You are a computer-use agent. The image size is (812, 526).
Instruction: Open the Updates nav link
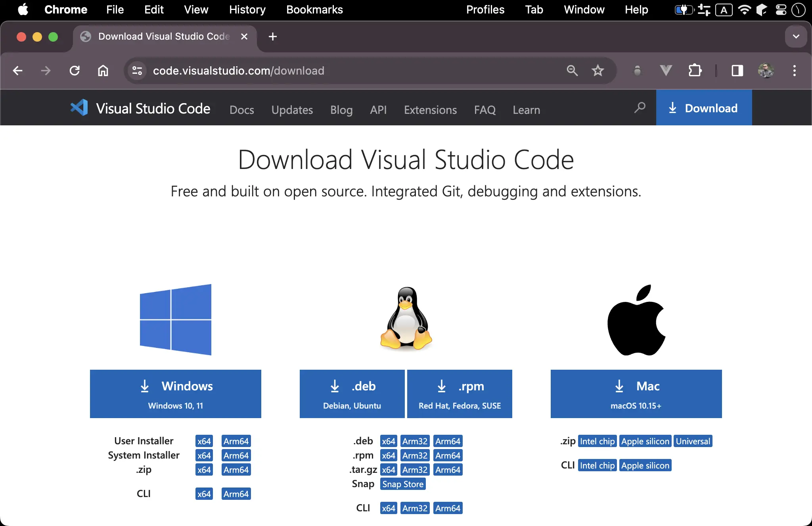292,110
